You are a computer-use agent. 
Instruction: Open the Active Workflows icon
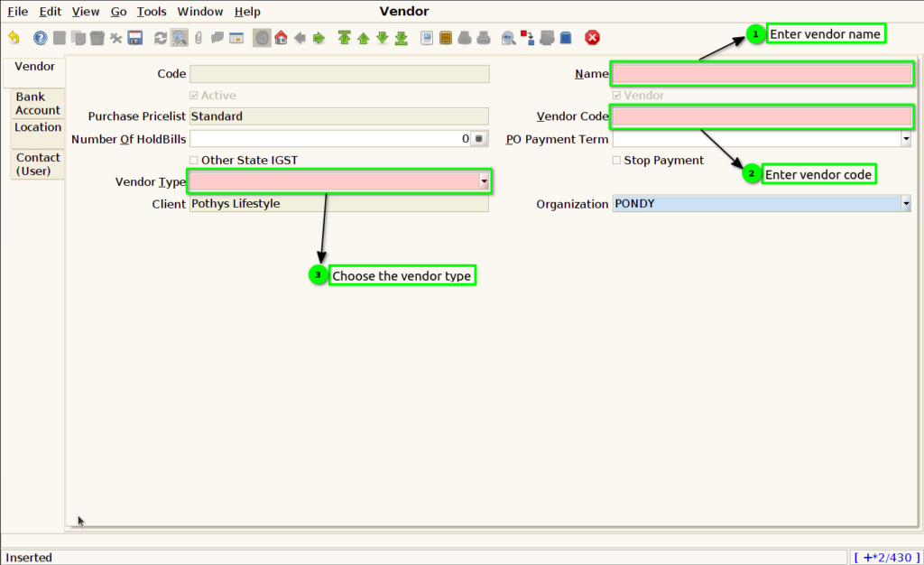click(527, 38)
